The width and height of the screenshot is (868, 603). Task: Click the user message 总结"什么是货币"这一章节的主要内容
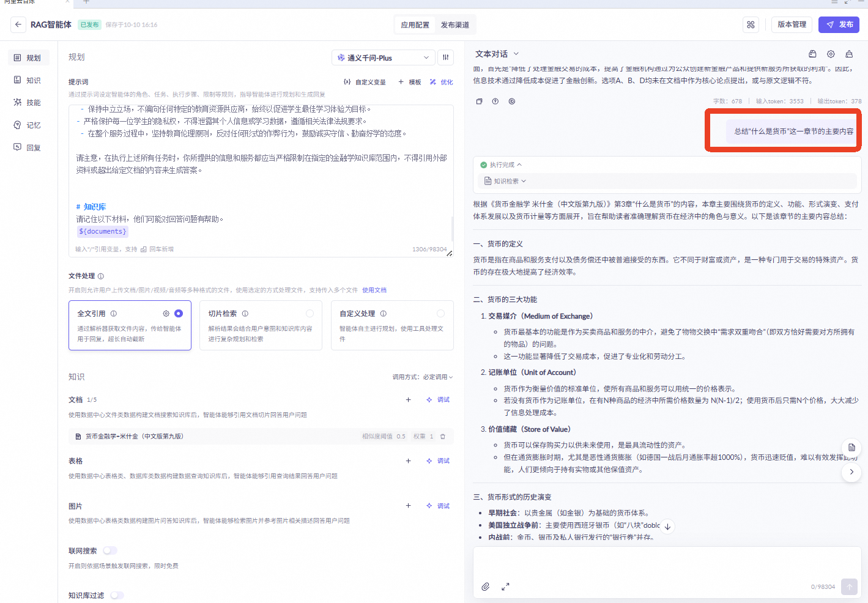[x=793, y=131]
